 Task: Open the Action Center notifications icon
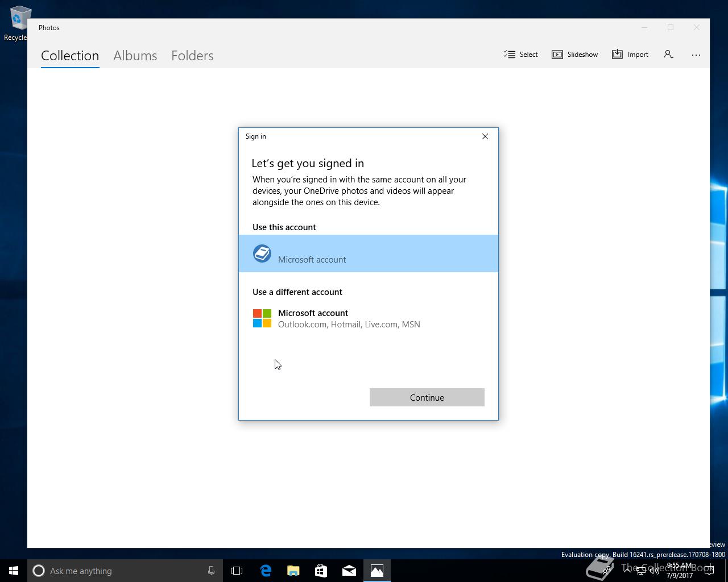tap(709, 571)
